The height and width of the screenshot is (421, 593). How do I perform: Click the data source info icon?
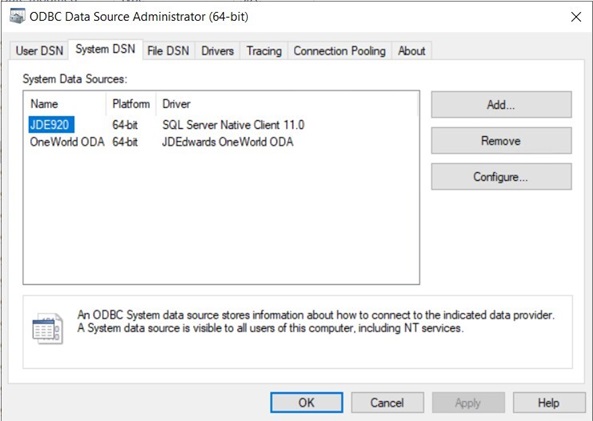pos(47,328)
